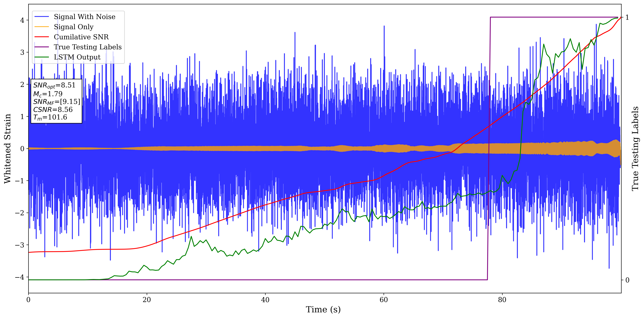Select the 'Signal Only' legend text
The width and height of the screenshot is (644, 318).
(73, 27)
